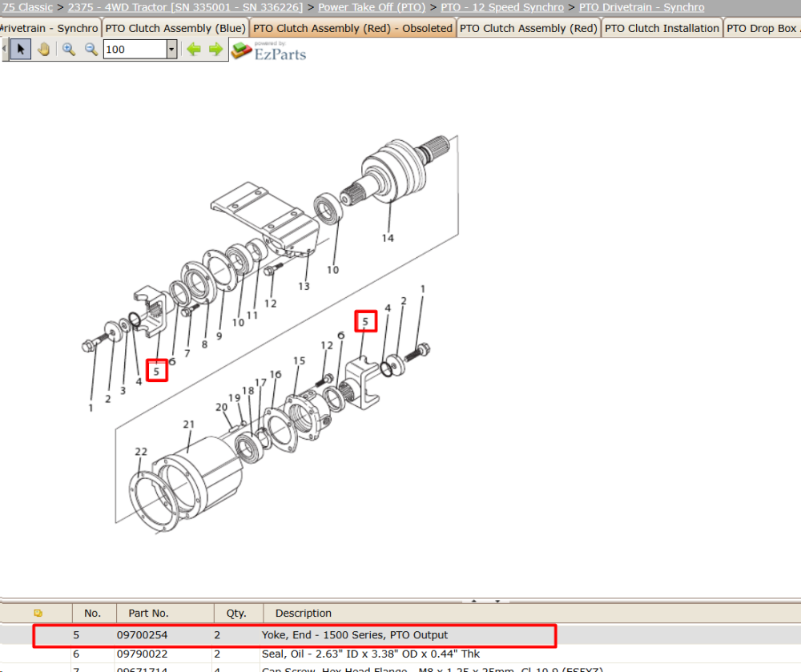Click callout 14 on the diagram

pos(388,238)
